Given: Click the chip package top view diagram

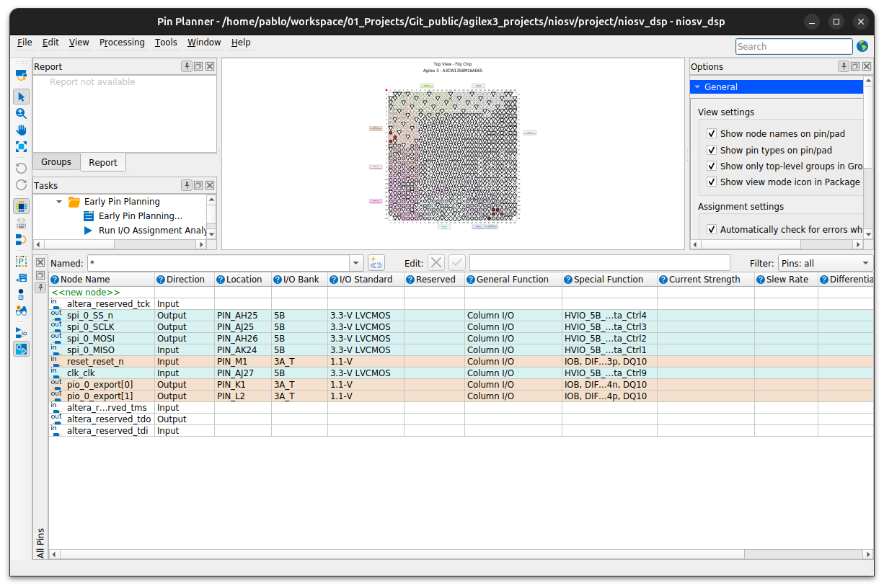Looking at the screenshot, I should 453,156.
